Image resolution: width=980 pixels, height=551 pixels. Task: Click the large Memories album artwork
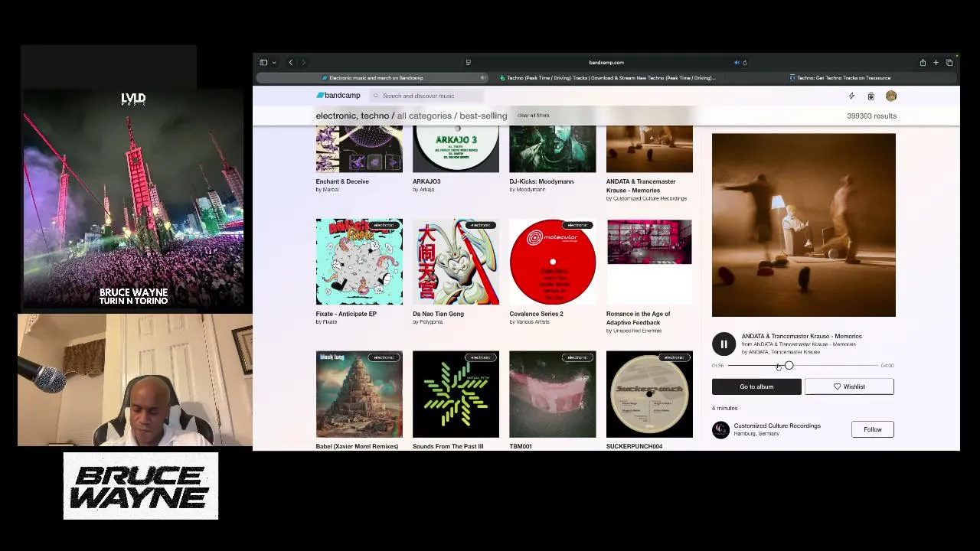coord(803,225)
